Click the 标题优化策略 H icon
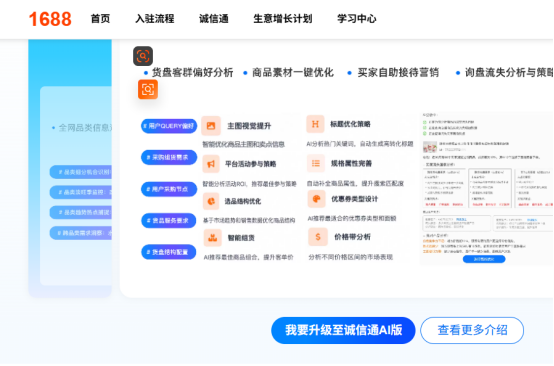554x366 pixels. pos(315,124)
